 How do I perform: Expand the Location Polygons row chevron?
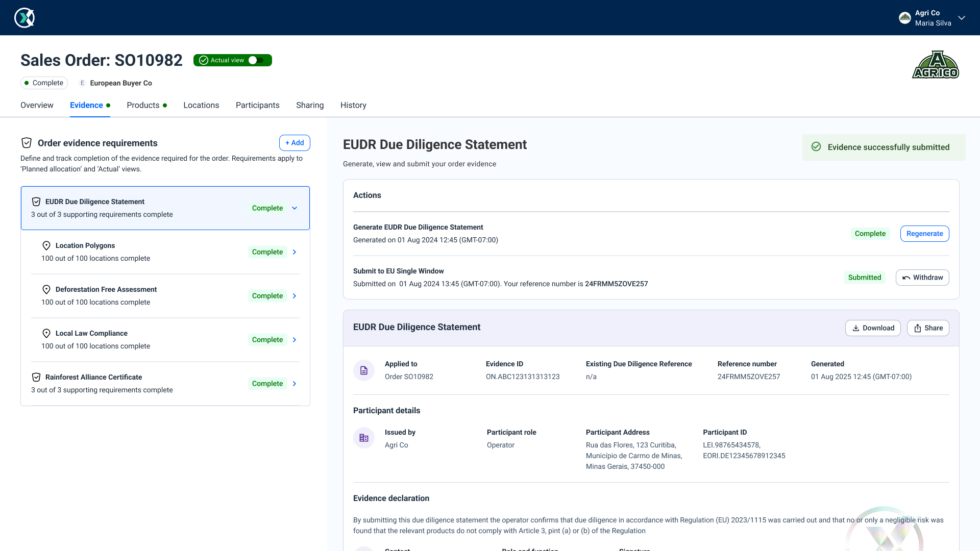[295, 252]
